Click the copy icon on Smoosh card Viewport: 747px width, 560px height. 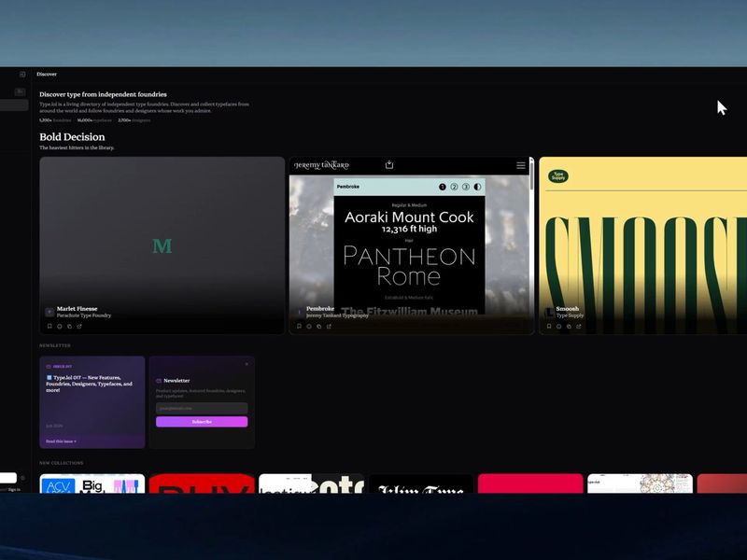[569, 326]
